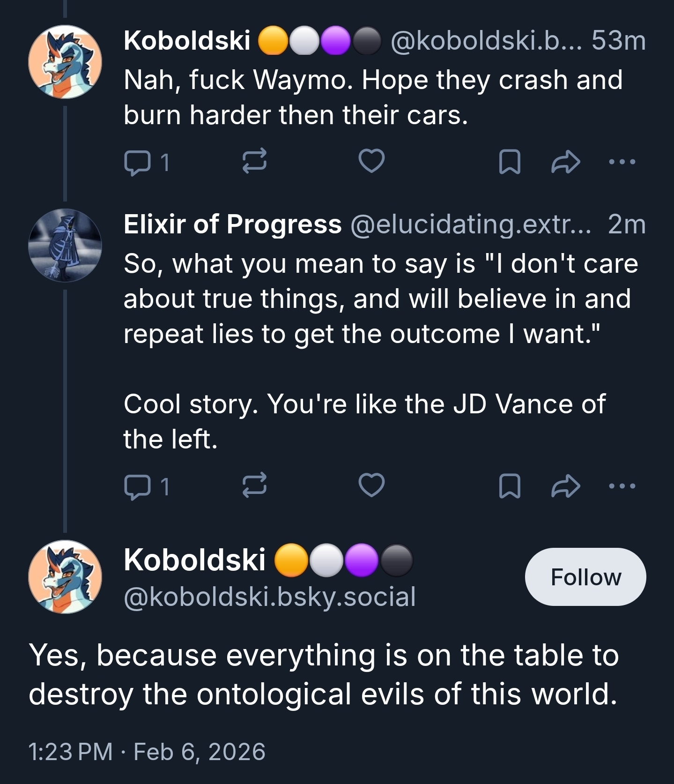
Task: Follow Koboldski
Action: click(x=585, y=577)
